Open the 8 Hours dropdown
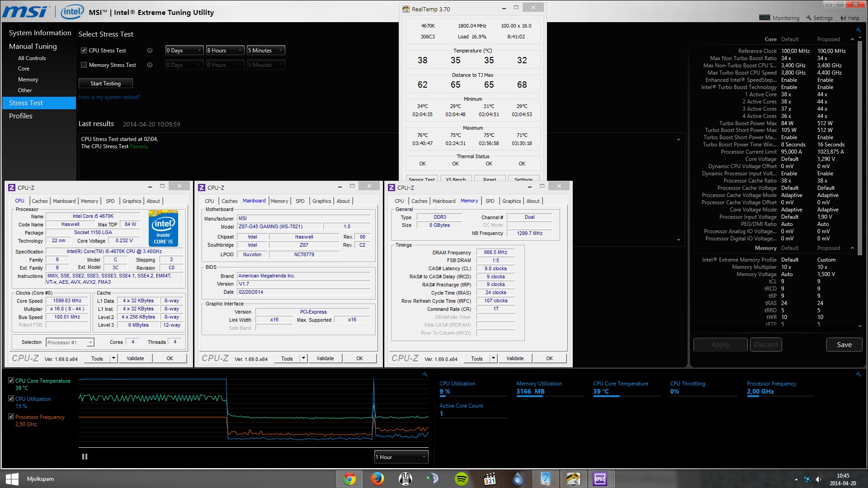This screenshot has width=868, height=488. click(x=225, y=51)
